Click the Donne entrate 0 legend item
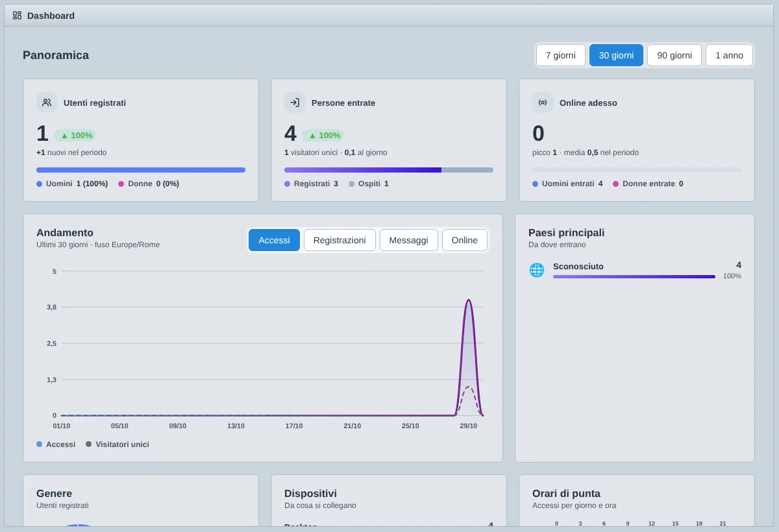The height and width of the screenshot is (532, 779). (x=648, y=184)
